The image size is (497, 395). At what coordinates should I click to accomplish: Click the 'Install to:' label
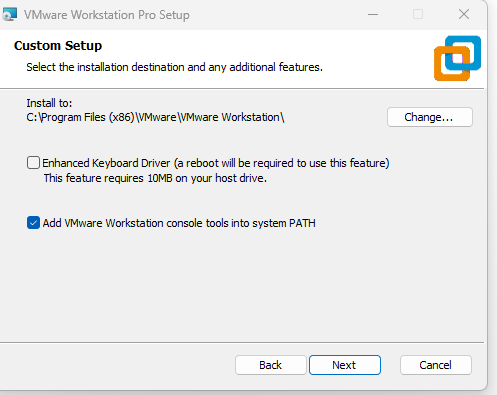(49, 103)
